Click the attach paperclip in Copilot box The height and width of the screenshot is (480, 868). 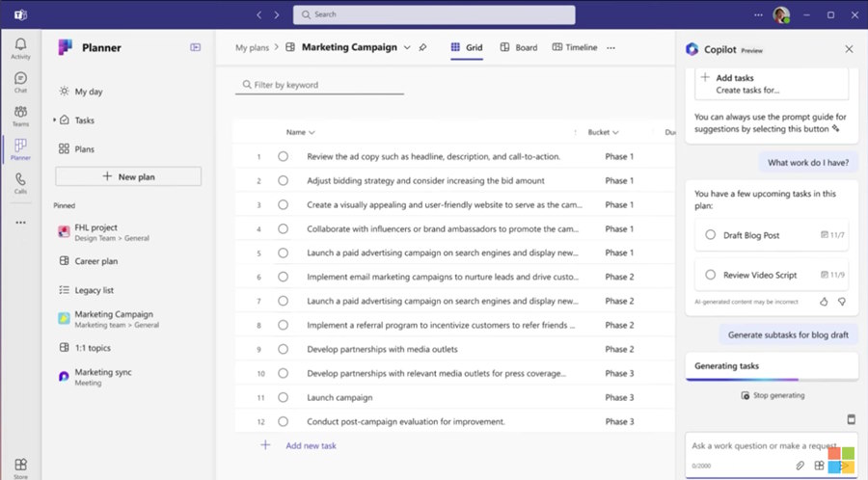click(x=800, y=466)
